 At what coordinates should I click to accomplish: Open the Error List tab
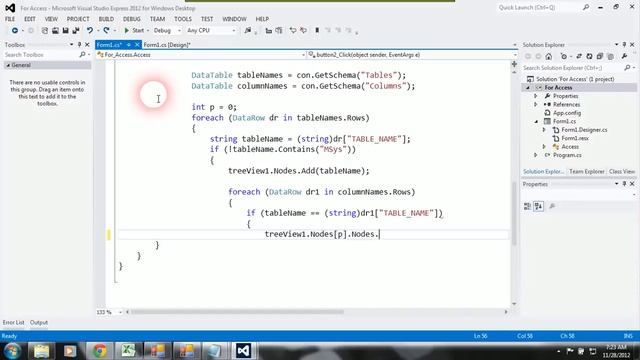13,323
